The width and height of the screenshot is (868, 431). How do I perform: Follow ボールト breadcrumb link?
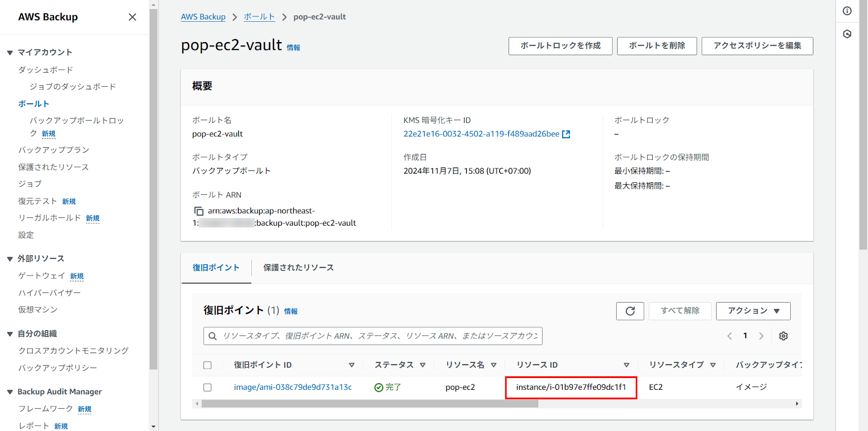pos(259,17)
